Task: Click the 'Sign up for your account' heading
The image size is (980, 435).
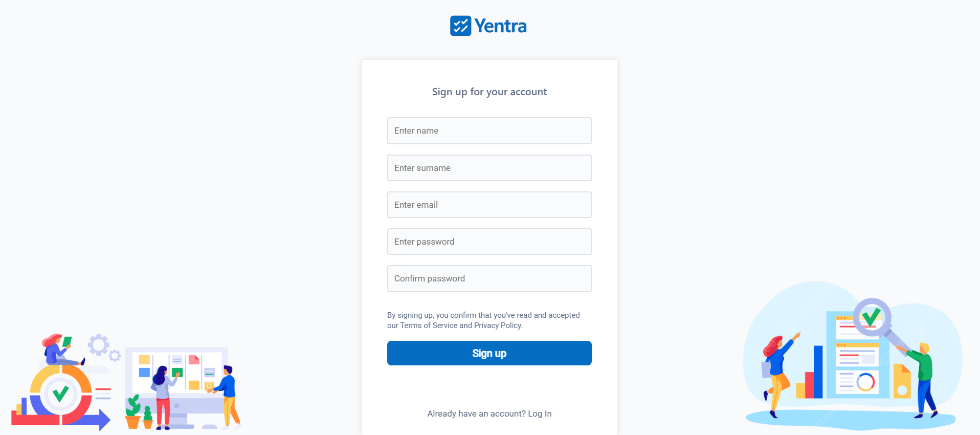Action: coord(489,92)
